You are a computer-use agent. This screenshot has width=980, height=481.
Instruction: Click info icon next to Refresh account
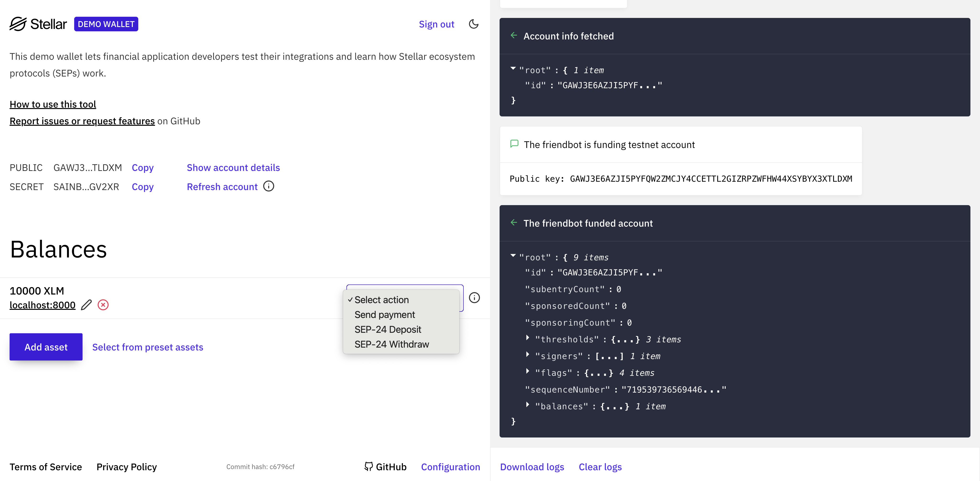pyautogui.click(x=269, y=186)
